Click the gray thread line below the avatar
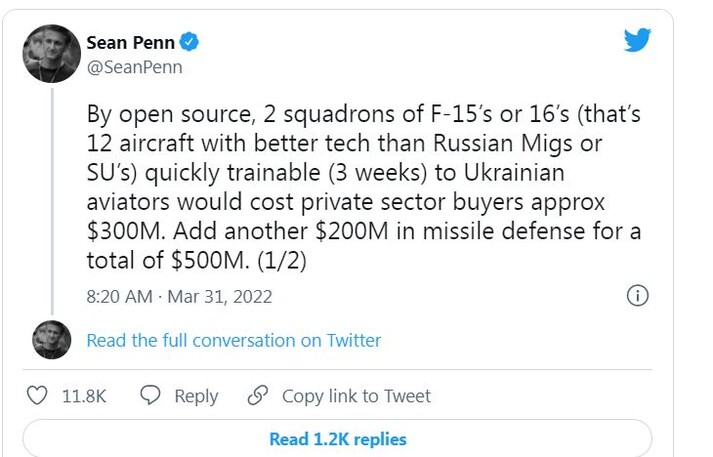 (x=51, y=200)
